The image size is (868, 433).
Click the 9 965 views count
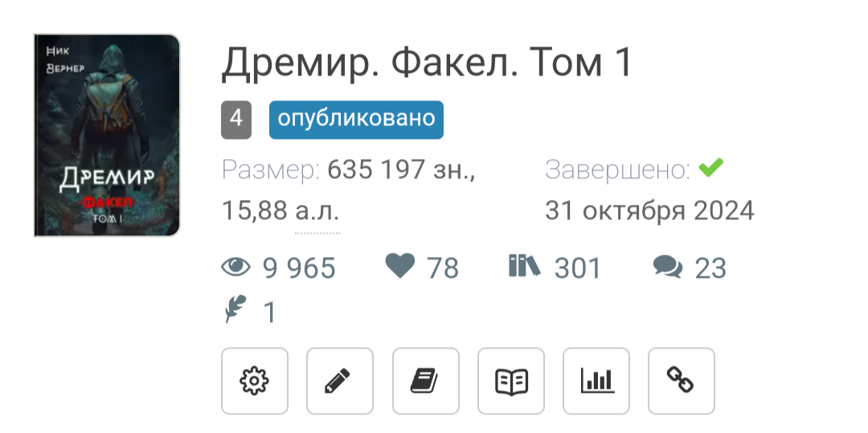(x=299, y=268)
